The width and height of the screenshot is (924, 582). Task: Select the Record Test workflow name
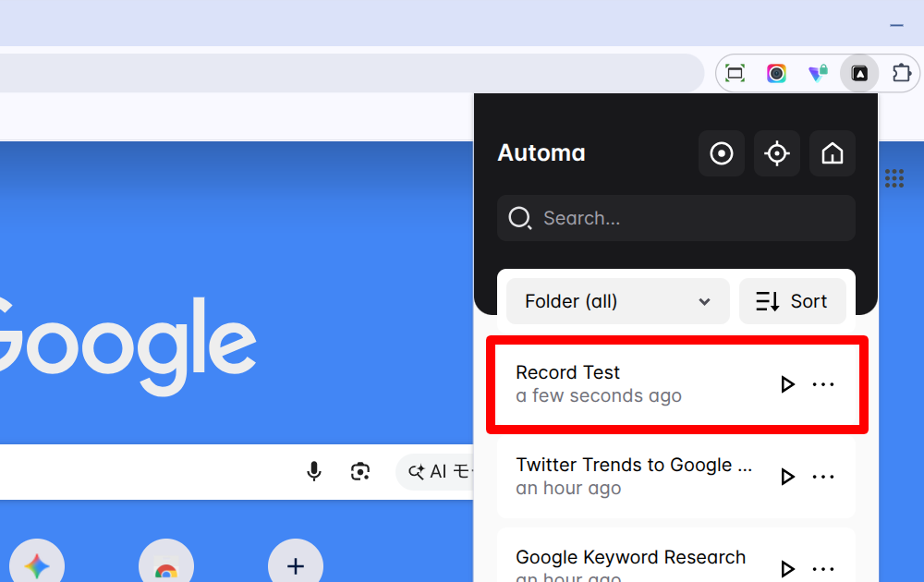pyautogui.click(x=567, y=372)
